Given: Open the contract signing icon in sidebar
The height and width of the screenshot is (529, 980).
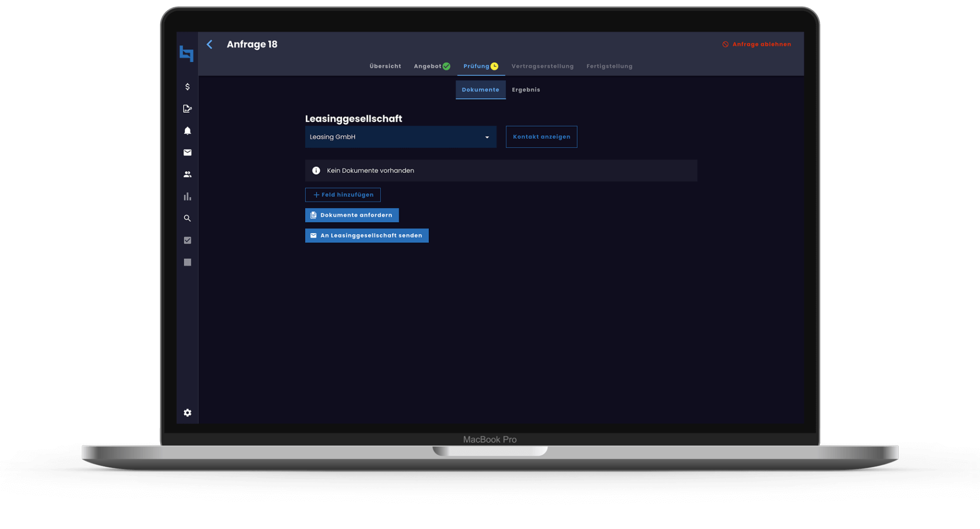Looking at the screenshot, I should click(187, 109).
